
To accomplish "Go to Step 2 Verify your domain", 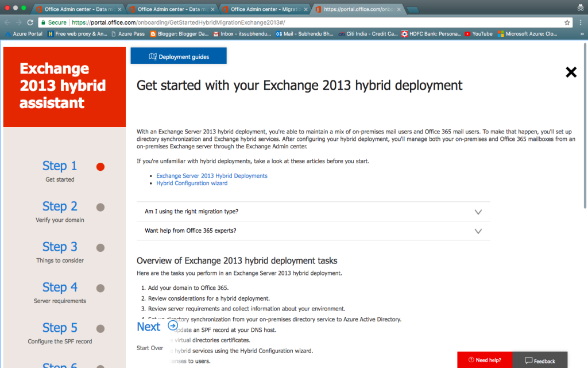I will point(60,212).
